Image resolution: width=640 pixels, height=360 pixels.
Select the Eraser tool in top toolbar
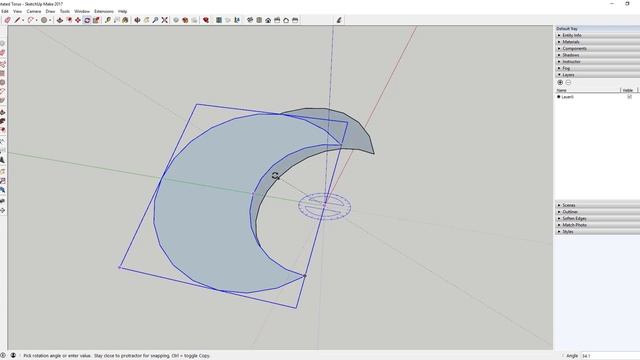[7, 20]
